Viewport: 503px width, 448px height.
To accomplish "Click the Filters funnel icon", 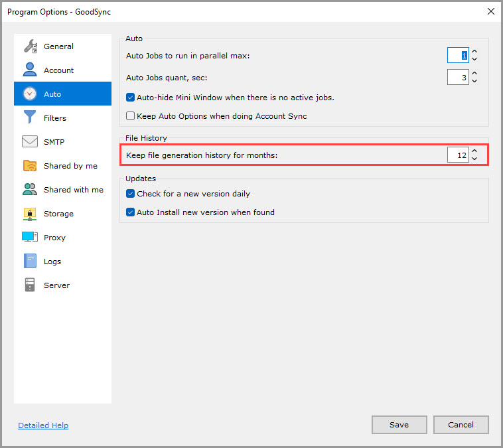I will point(30,117).
